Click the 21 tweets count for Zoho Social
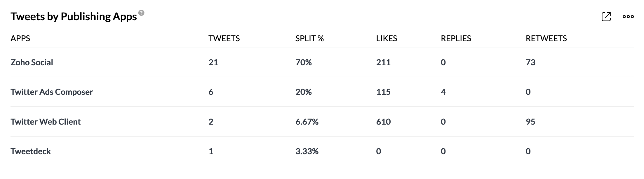 click(x=213, y=62)
